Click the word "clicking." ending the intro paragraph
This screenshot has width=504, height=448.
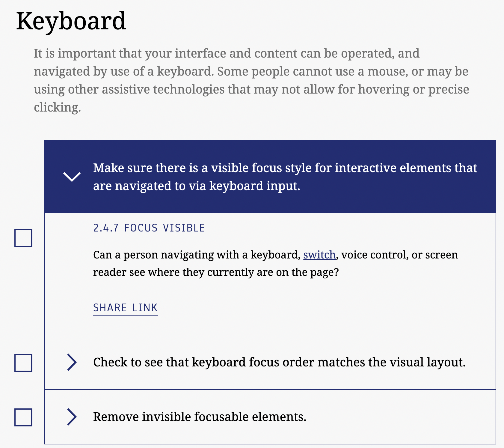[57, 107]
